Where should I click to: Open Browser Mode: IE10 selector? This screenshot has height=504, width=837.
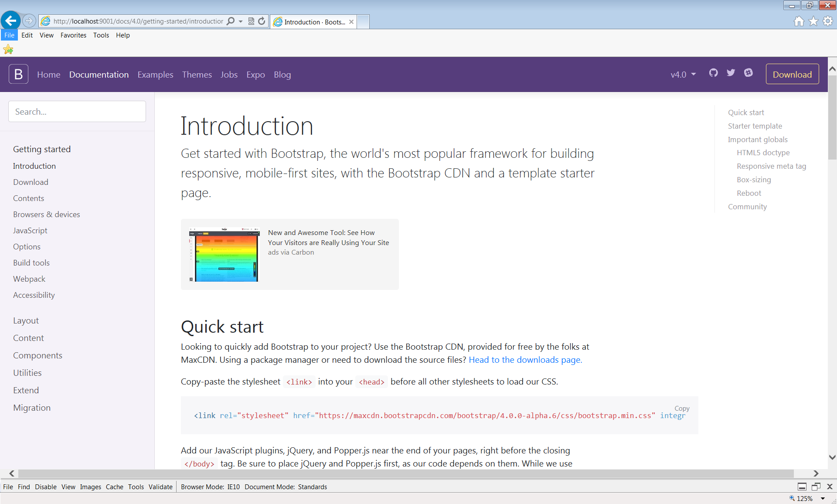[210, 487]
